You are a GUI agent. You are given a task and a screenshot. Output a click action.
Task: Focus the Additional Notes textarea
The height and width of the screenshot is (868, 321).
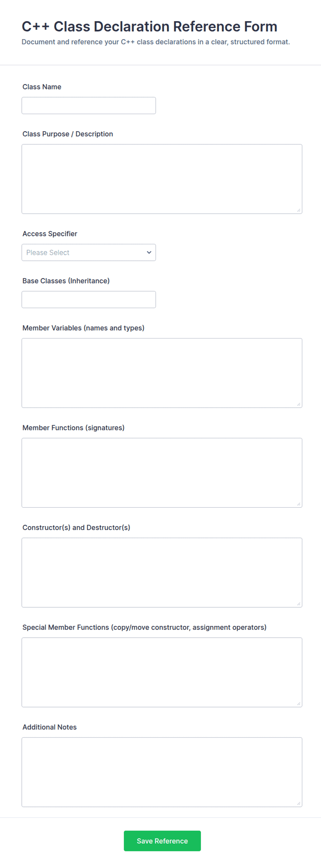(162, 772)
